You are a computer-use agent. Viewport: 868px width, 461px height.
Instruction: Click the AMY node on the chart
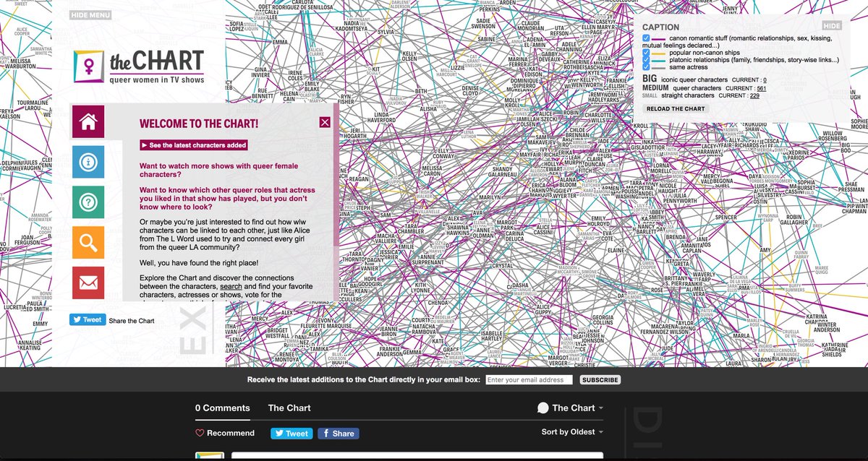765,250
